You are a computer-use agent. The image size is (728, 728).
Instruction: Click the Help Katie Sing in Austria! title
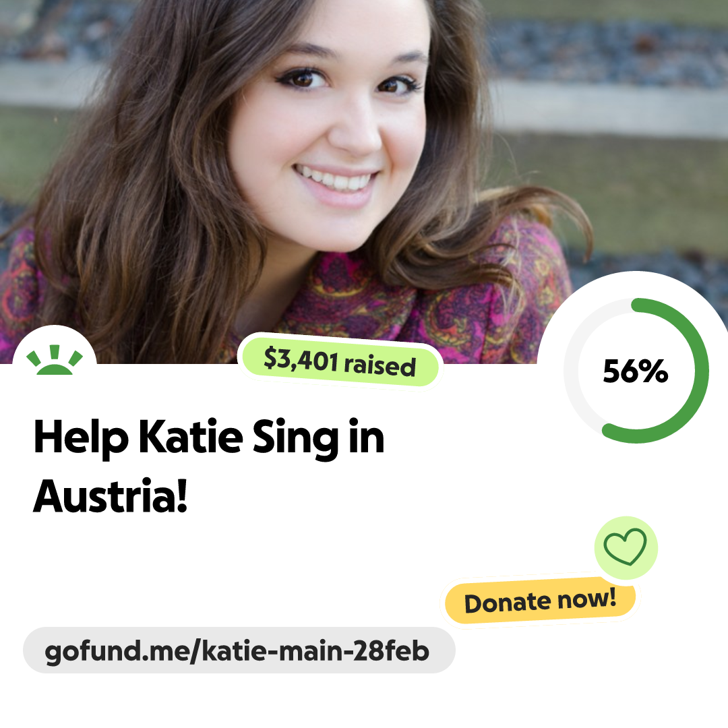coord(209,466)
